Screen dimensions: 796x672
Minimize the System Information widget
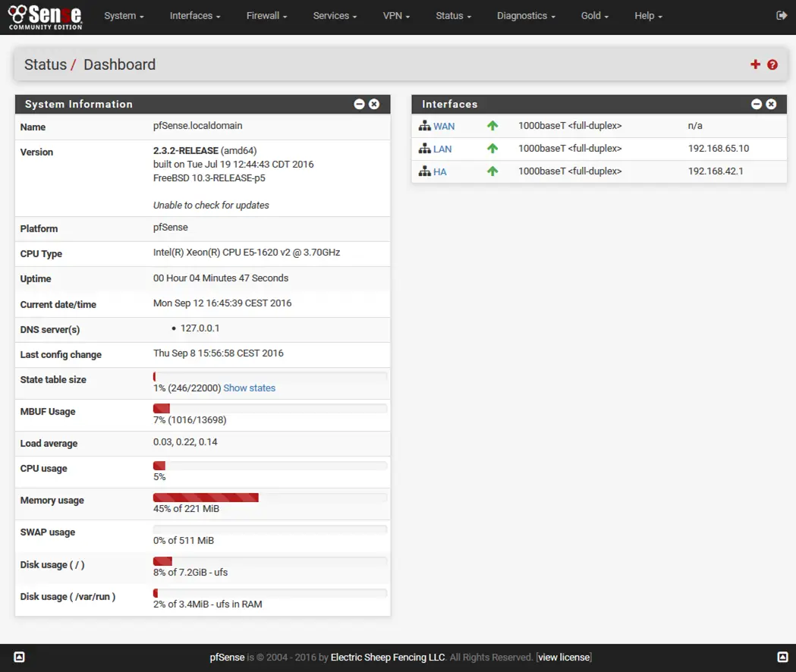coord(360,104)
